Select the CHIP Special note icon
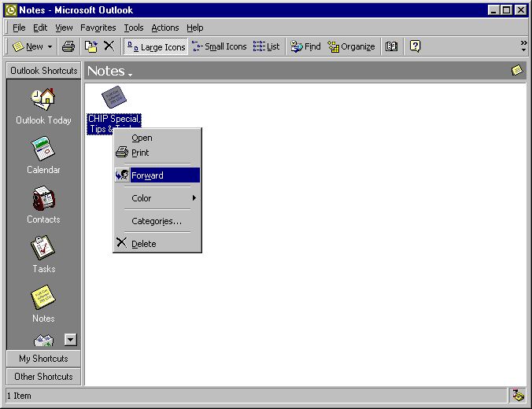Image resolution: width=532 pixels, height=409 pixels. coord(114,97)
